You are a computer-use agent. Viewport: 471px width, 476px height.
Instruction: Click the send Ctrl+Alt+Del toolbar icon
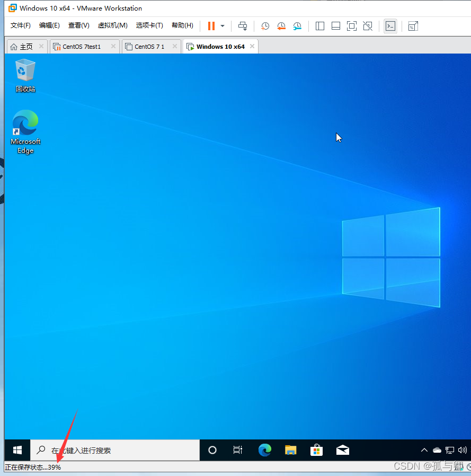tap(243, 26)
